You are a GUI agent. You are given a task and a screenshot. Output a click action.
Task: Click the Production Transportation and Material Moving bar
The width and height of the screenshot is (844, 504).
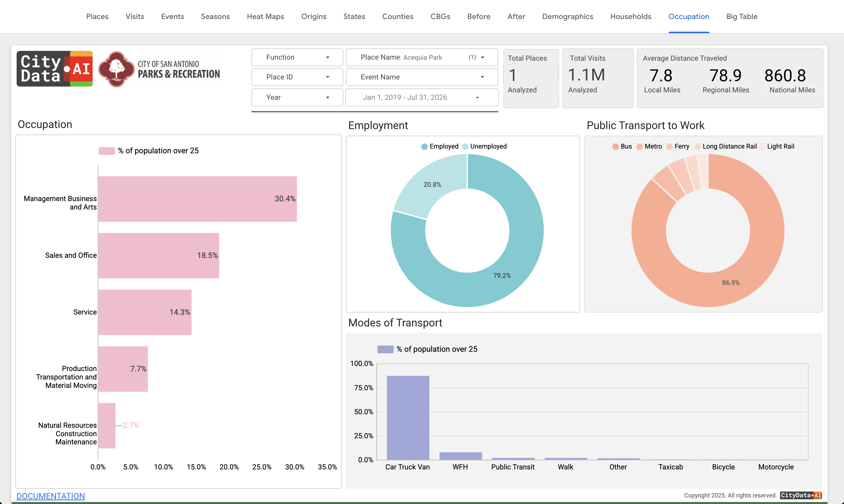pos(123,369)
